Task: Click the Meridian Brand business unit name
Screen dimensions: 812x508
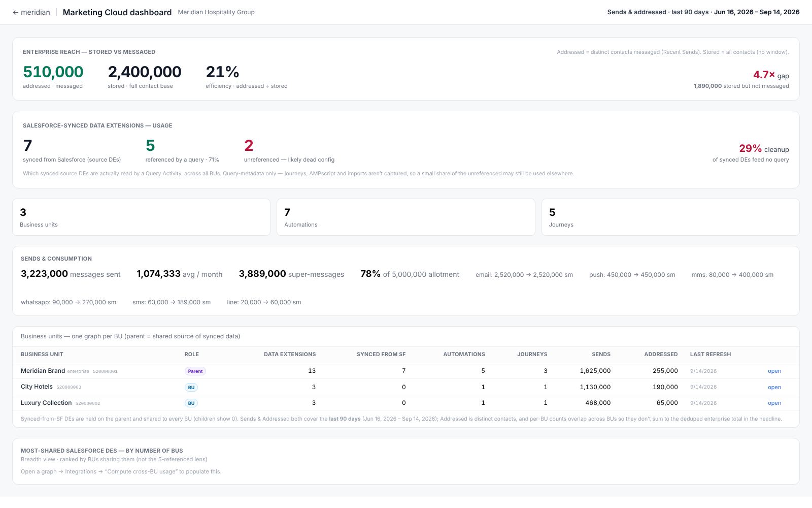Action: coord(43,371)
